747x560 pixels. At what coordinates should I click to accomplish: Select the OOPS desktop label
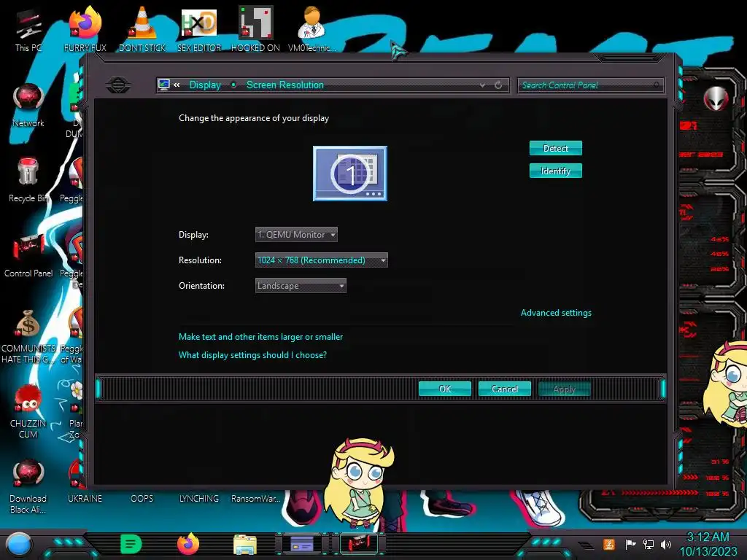pos(142,499)
